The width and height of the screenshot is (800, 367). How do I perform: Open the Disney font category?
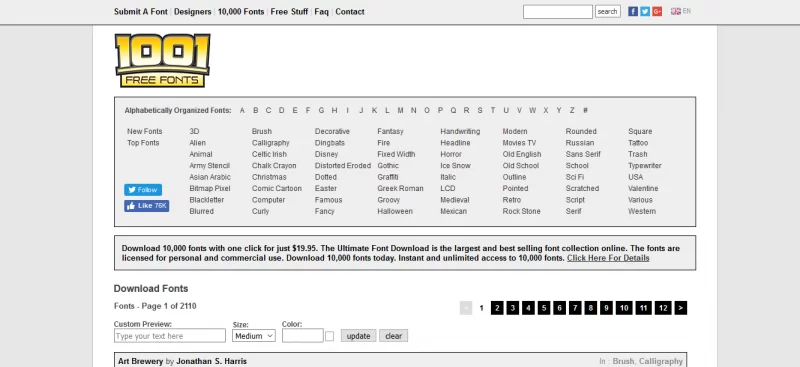coord(327,154)
